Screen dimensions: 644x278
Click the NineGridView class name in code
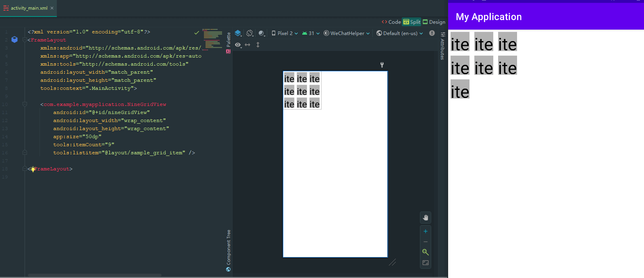105,104
